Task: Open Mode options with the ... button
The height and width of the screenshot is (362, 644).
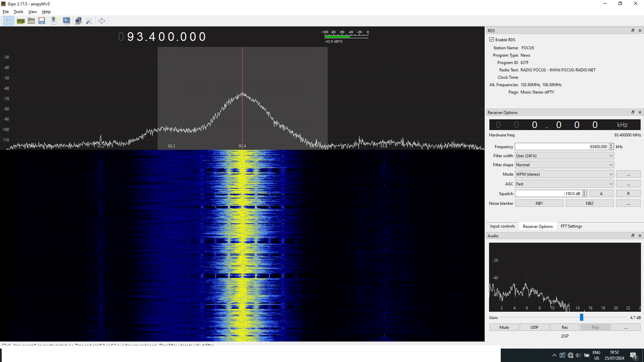Action: click(x=628, y=174)
